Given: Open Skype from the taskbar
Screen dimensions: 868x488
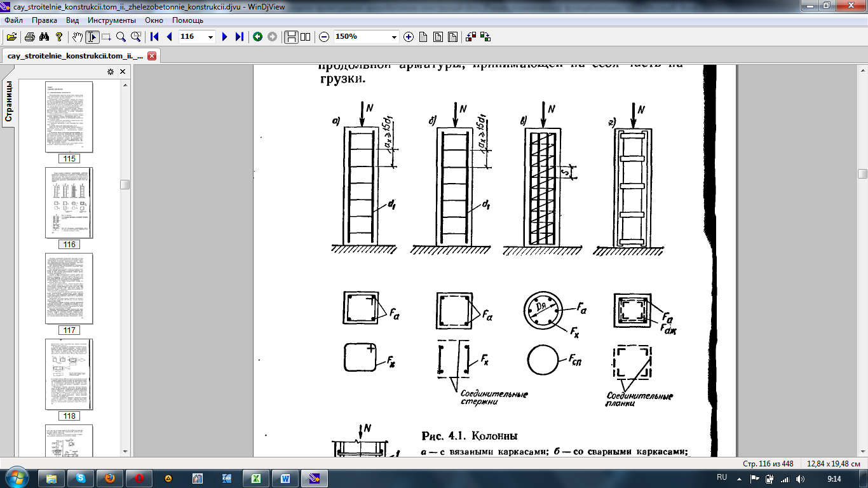Looking at the screenshot, I should [x=81, y=478].
